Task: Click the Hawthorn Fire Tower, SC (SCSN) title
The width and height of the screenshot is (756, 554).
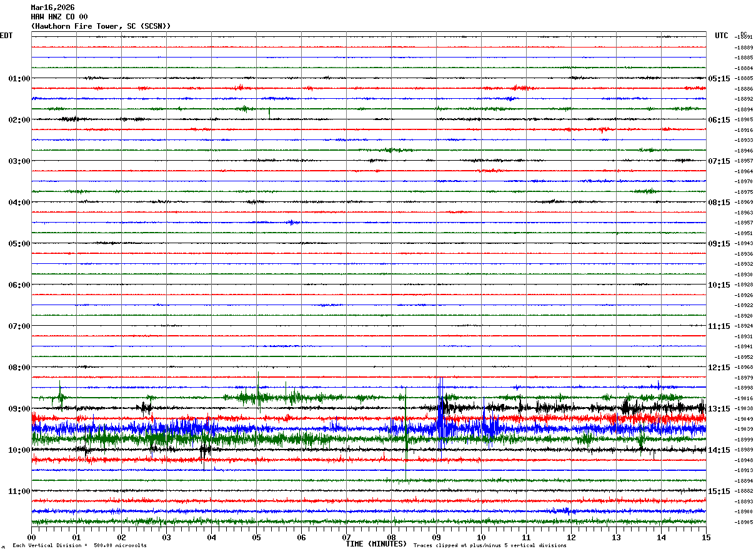Action: (101, 26)
